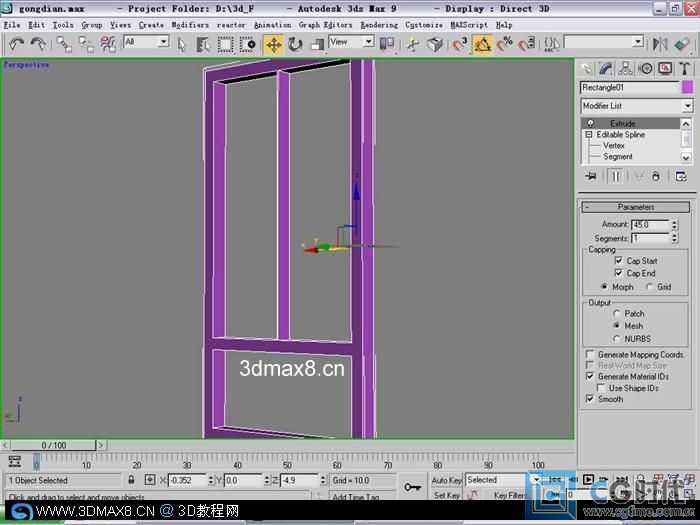
Task: Activate Bind to Space Warp tool
Action: (108, 44)
